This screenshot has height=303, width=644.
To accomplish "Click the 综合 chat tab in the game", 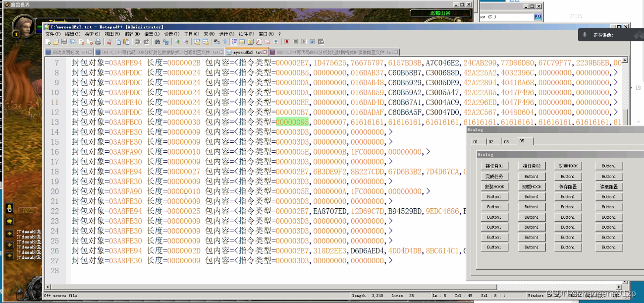I will (x=27, y=210).
